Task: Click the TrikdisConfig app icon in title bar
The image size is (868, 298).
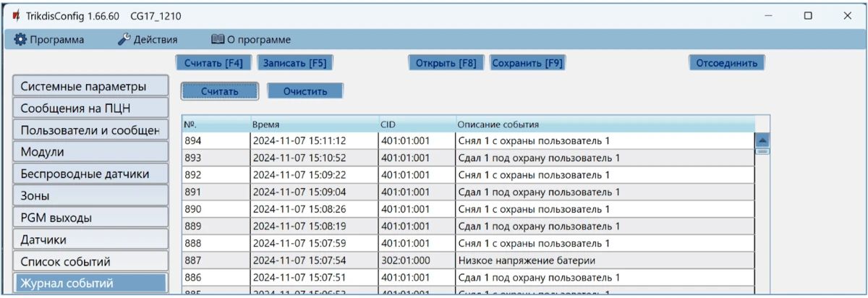Action: tap(16, 15)
